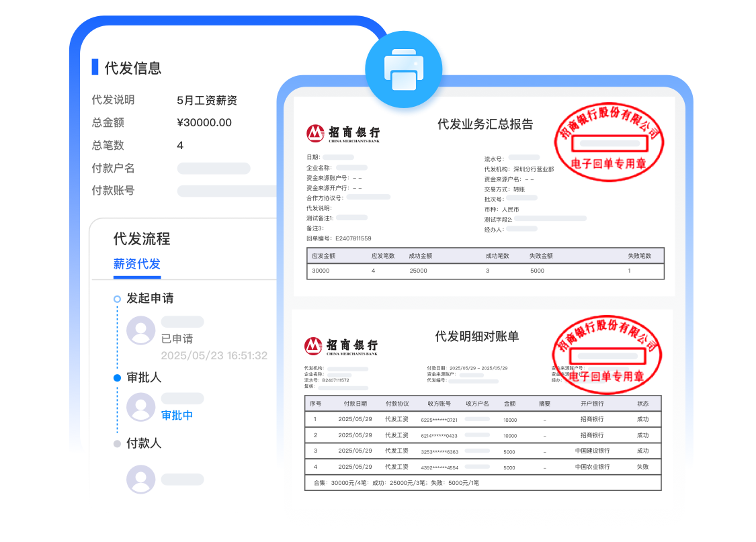
Task: Switch to the 薪资代发 tab
Action: (x=137, y=264)
